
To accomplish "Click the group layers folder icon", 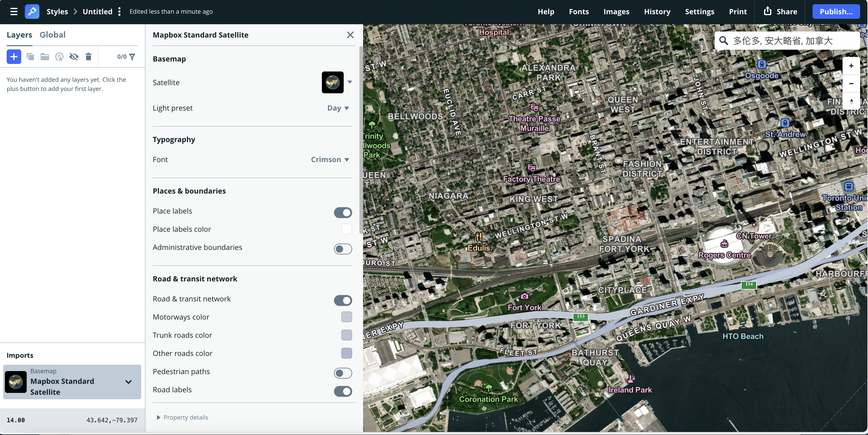I will tap(45, 57).
